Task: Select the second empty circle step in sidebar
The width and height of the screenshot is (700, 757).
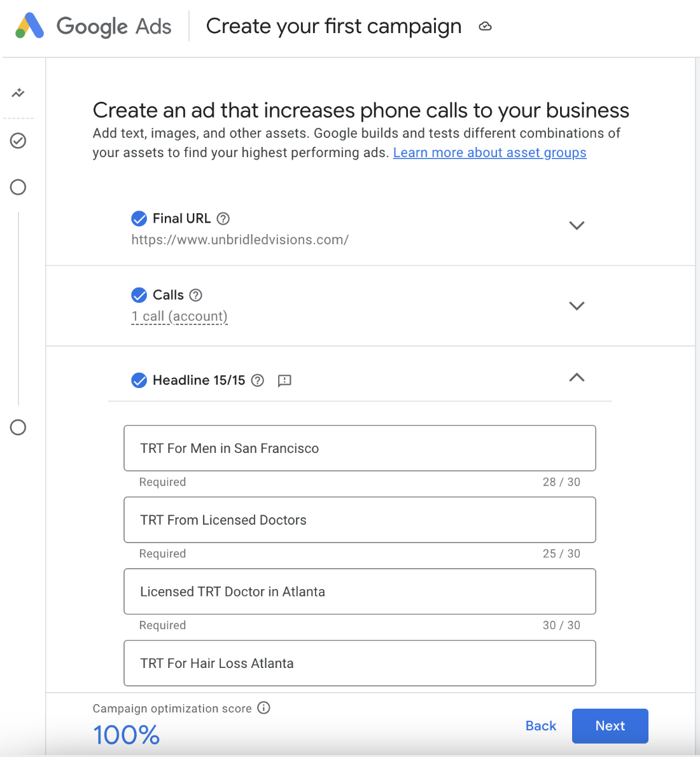Action: [18, 427]
